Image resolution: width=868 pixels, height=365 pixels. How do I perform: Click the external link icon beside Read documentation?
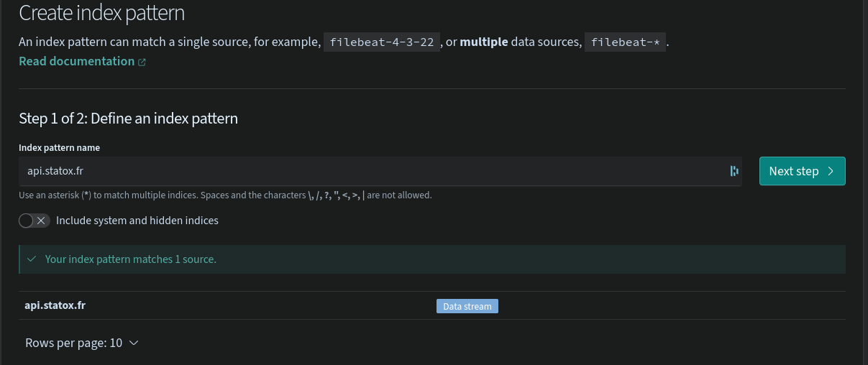(142, 62)
